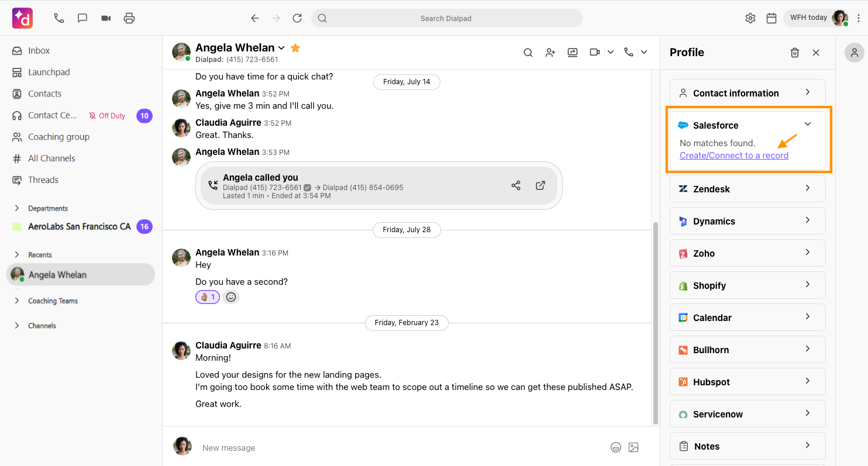This screenshot has width=868, height=466.
Task: Attach an image using the composer image icon
Action: [633, 447]
